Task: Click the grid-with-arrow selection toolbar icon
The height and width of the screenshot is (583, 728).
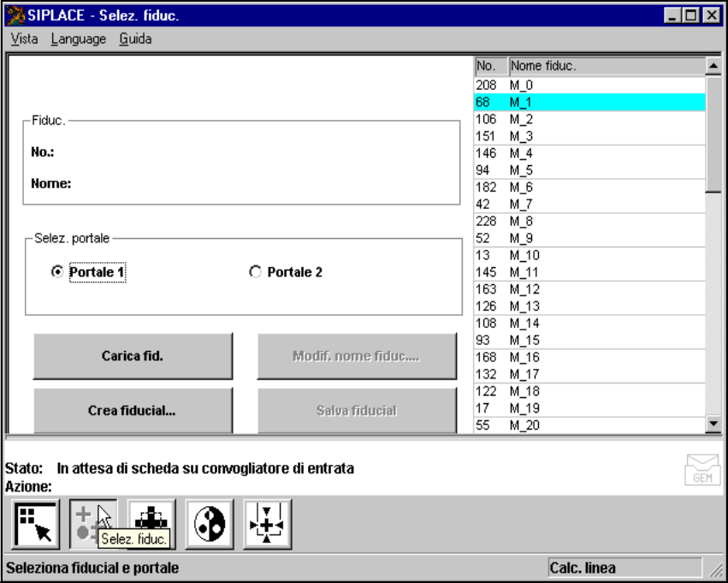Action: pos(36,525)
